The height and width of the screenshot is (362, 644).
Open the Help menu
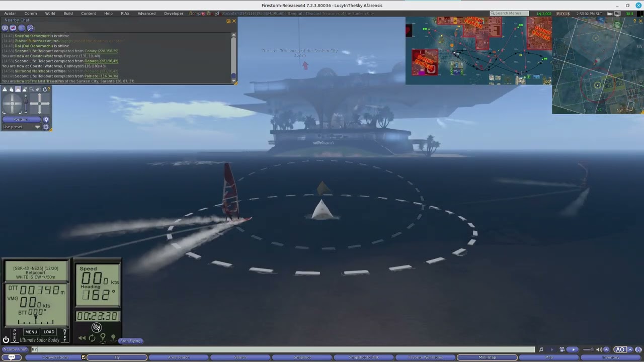(108, 14)
